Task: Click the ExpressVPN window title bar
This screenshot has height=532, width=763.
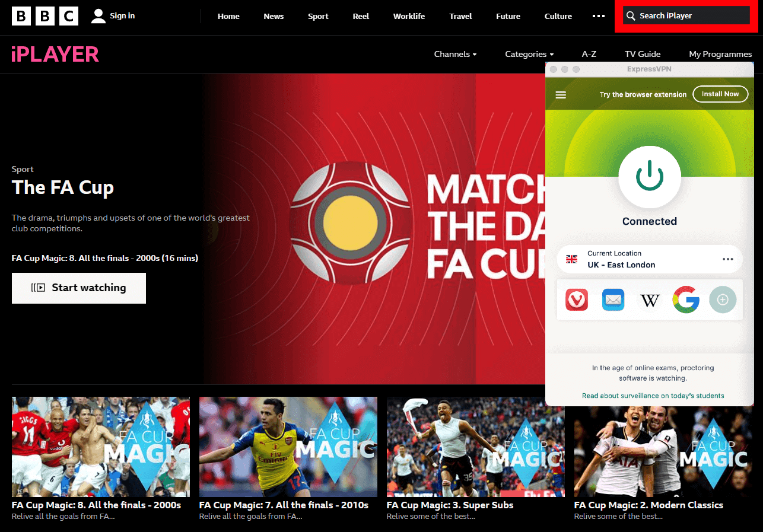Action: tap(650, 69)
